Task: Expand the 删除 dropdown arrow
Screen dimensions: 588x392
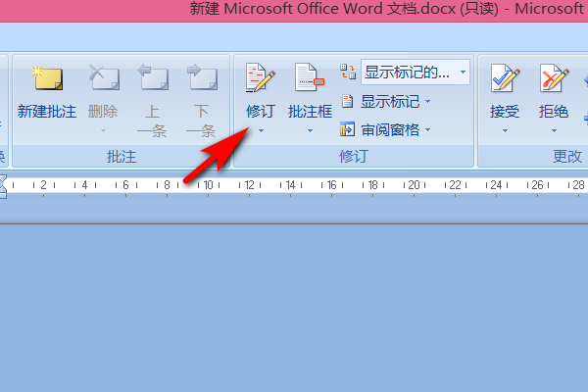Action: [x=103, y=131]
